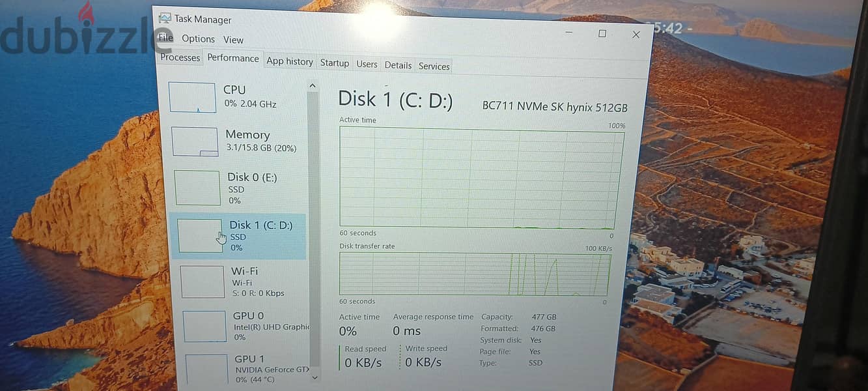Image resolution: width=868 pixels, height=391 pixels.
Task: Open the Startup tab
Action: [335, 63]
